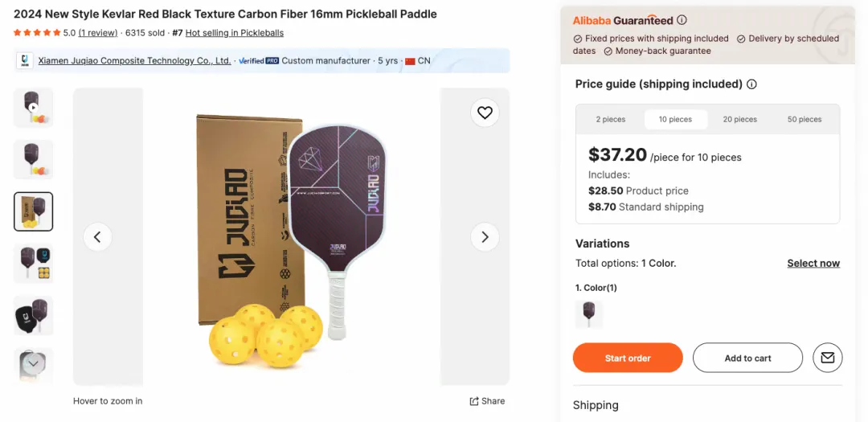
Task: Show previous product image with left arrow
Action: (97, 237)
